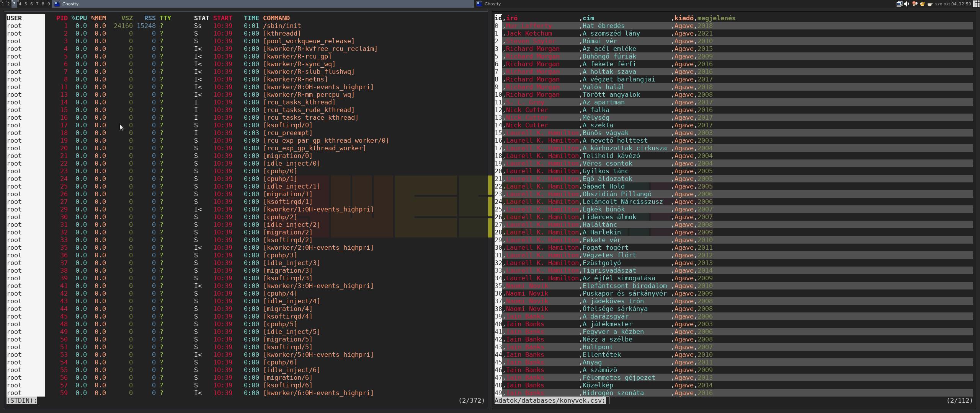
Task: Click the megjelenés column header
Action: click(x=716, y=18)
